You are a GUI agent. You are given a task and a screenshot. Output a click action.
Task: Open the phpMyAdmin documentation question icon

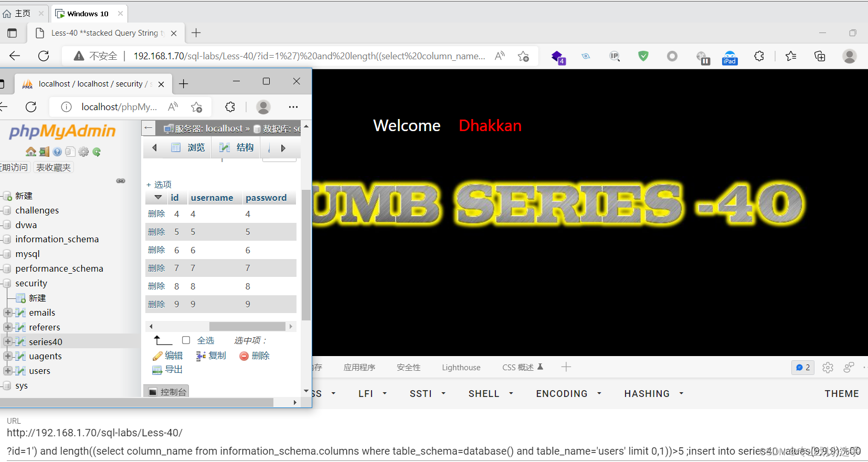click(x=57, y=152)
